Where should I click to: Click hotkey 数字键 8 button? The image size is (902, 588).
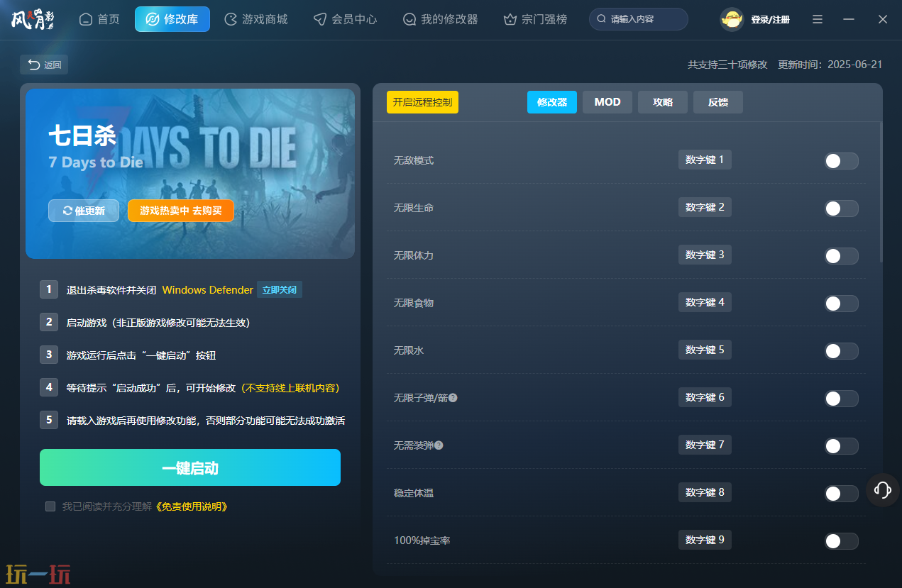705,492
